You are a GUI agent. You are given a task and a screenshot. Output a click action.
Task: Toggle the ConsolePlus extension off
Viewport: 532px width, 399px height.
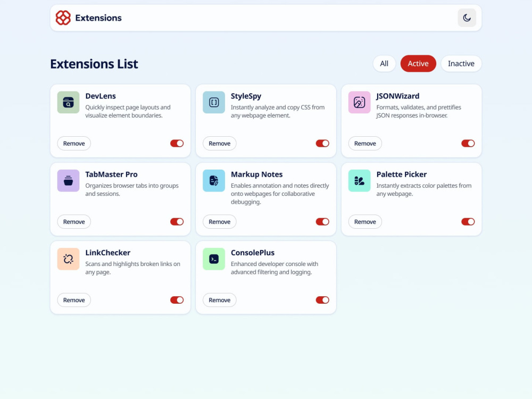(322, 300)
